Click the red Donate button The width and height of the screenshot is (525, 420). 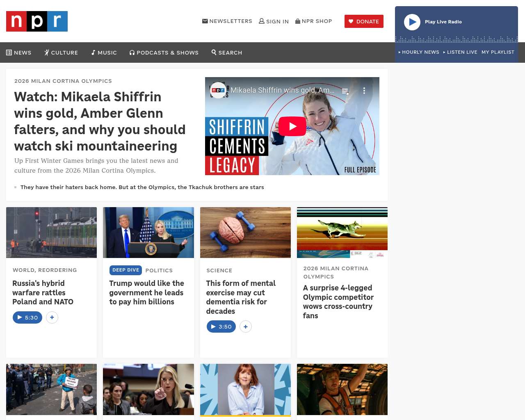(x=364, y=21)
